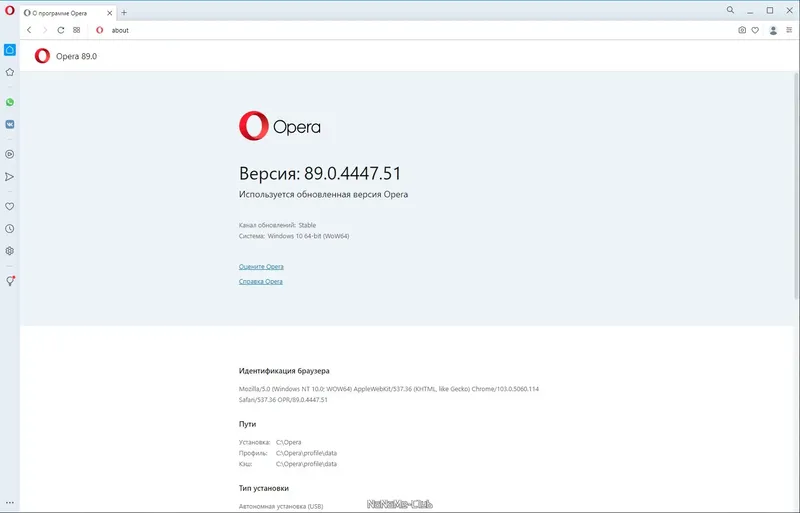
Task: Click 'Профиль:' path value row
Action: pyautogui.click(x=288, y=453)
